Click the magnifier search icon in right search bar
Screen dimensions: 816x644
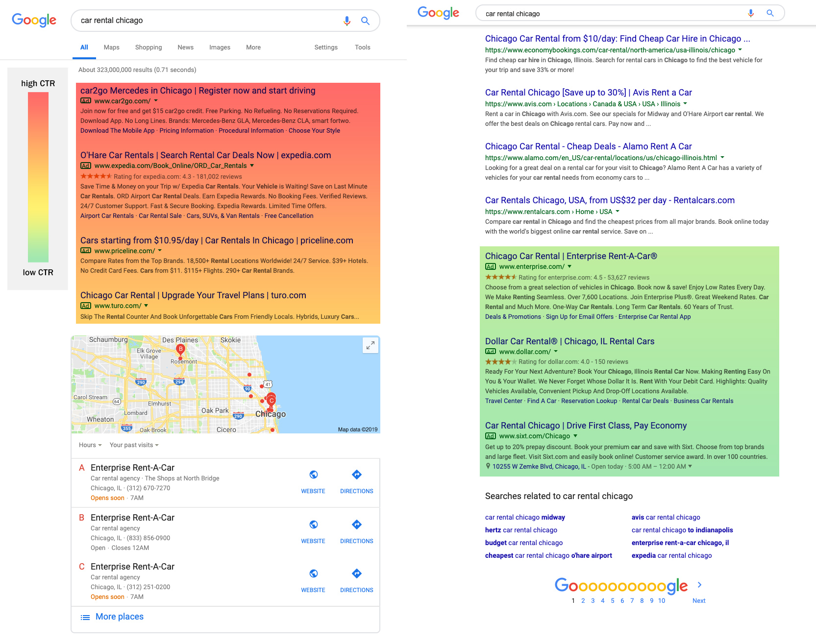coord(770,13)
